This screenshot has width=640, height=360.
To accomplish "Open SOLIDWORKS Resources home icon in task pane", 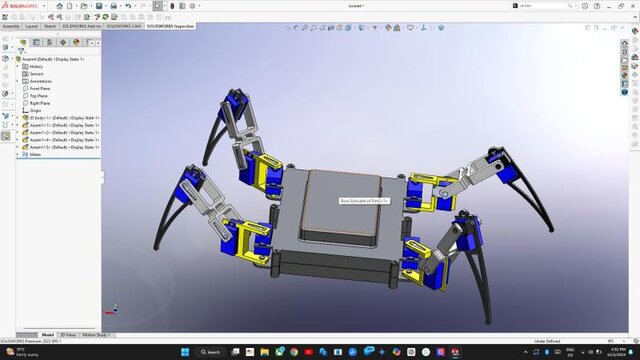I will click(624, 43).
